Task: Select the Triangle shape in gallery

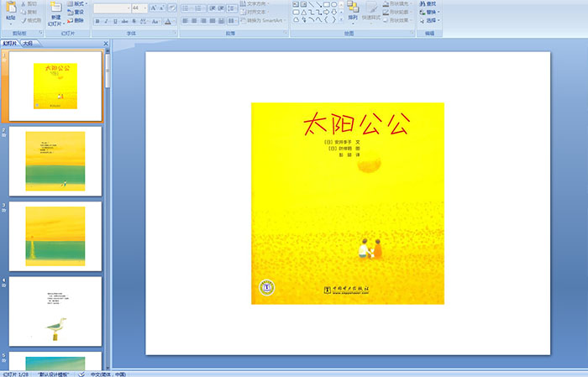Action: [304, 12]
